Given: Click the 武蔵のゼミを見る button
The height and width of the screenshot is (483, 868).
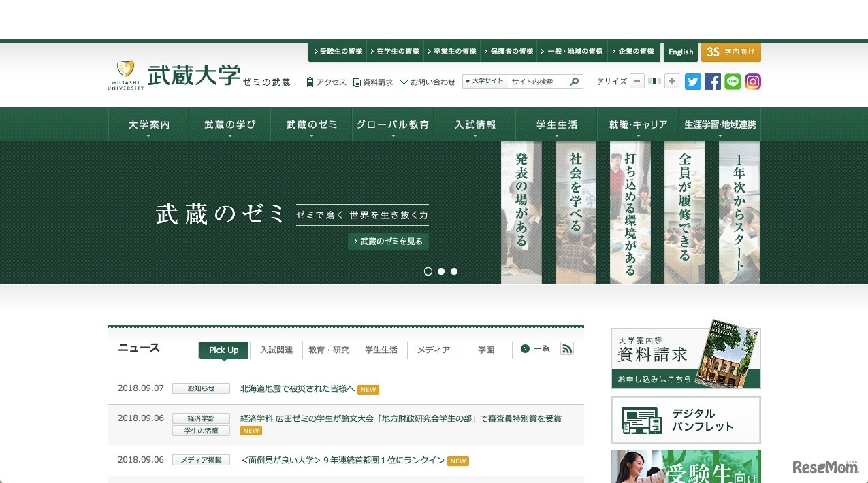Looking at the screenshot, I should click(388, 241).
